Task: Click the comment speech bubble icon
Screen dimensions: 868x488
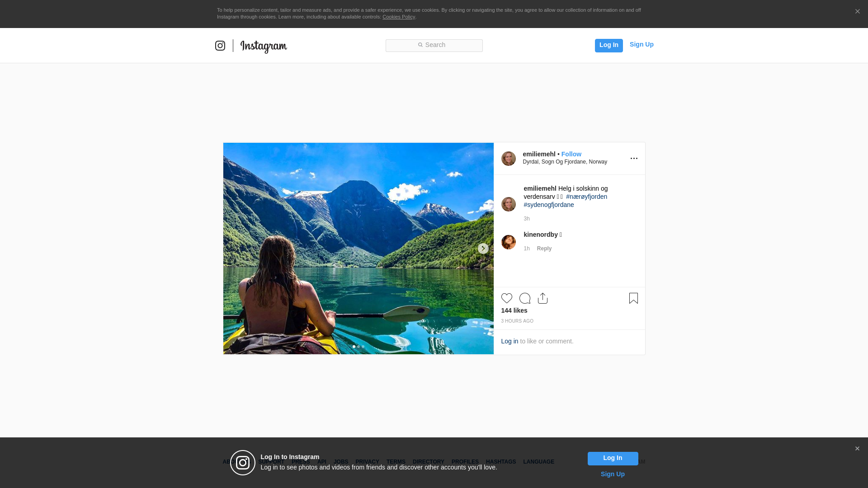Action: click(x=525, y=298)
